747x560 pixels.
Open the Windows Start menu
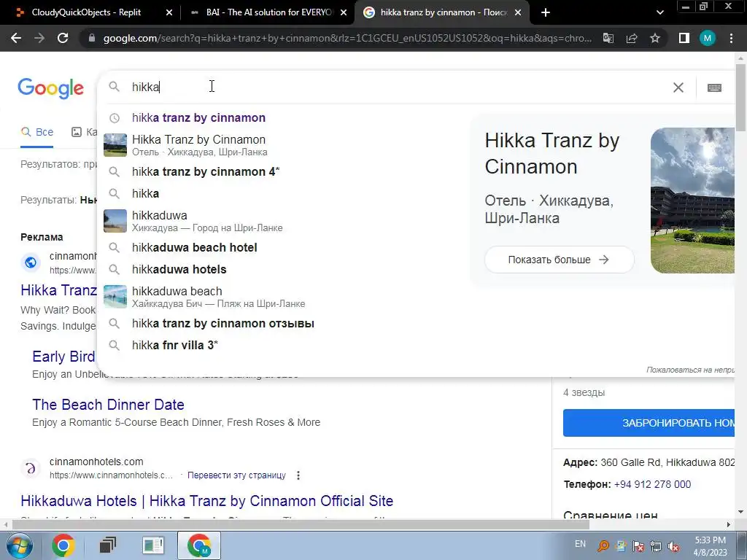[20, 545]
